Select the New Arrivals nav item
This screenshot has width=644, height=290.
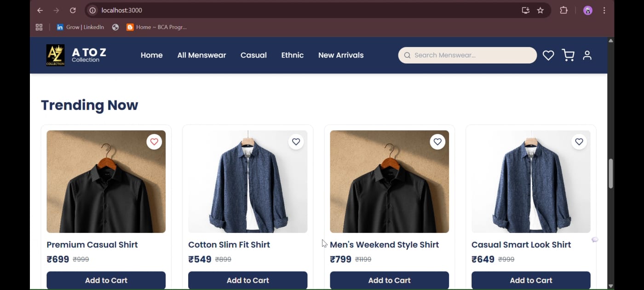coord(341,55)
